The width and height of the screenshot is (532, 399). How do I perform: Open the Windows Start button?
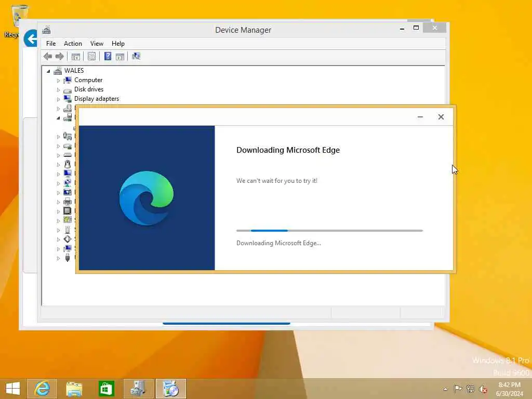[13, 389]
